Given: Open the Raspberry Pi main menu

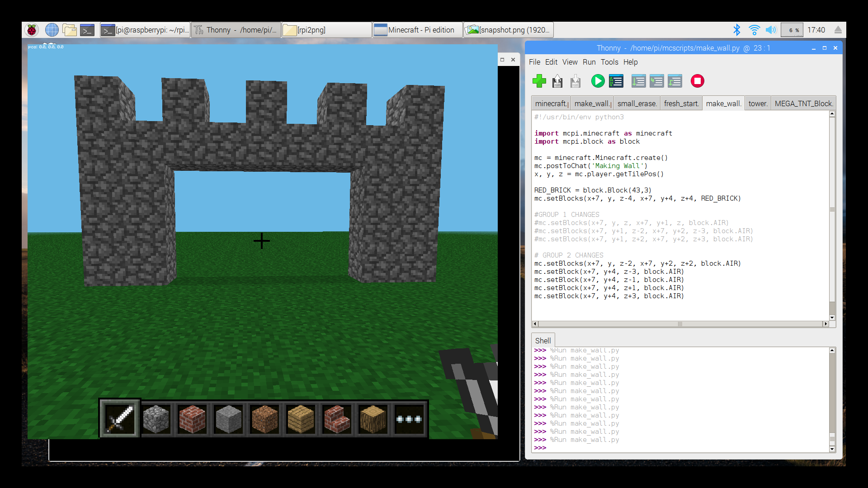Looking at the screenshot, I should tap(32, 30).
